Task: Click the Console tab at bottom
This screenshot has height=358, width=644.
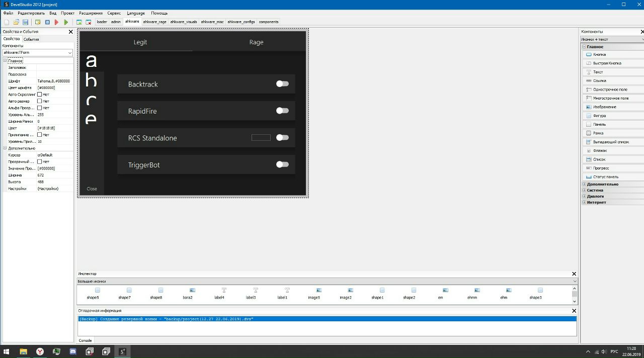Action: tap(85, 341)
